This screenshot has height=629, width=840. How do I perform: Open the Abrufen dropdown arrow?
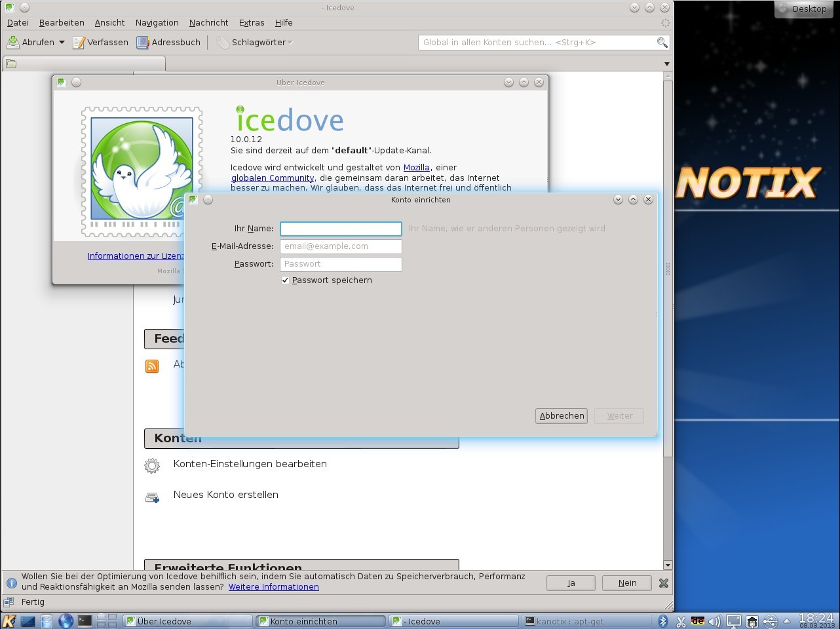click(62, 43)
